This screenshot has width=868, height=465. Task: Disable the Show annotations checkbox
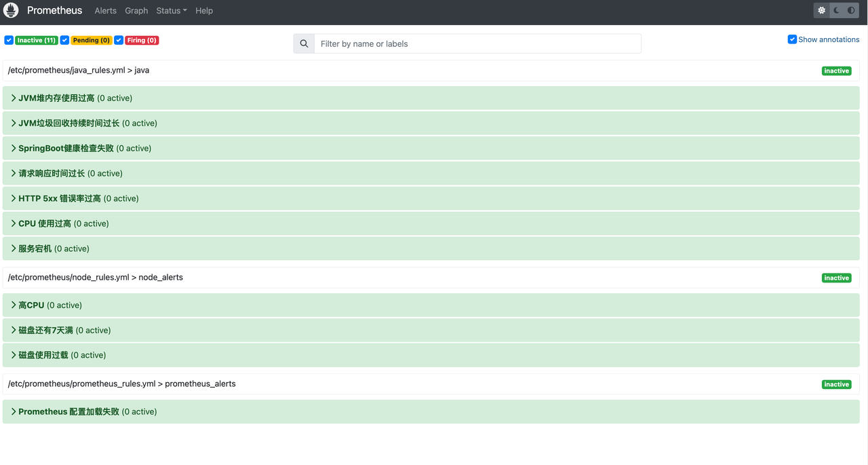[x=792, y=39]
